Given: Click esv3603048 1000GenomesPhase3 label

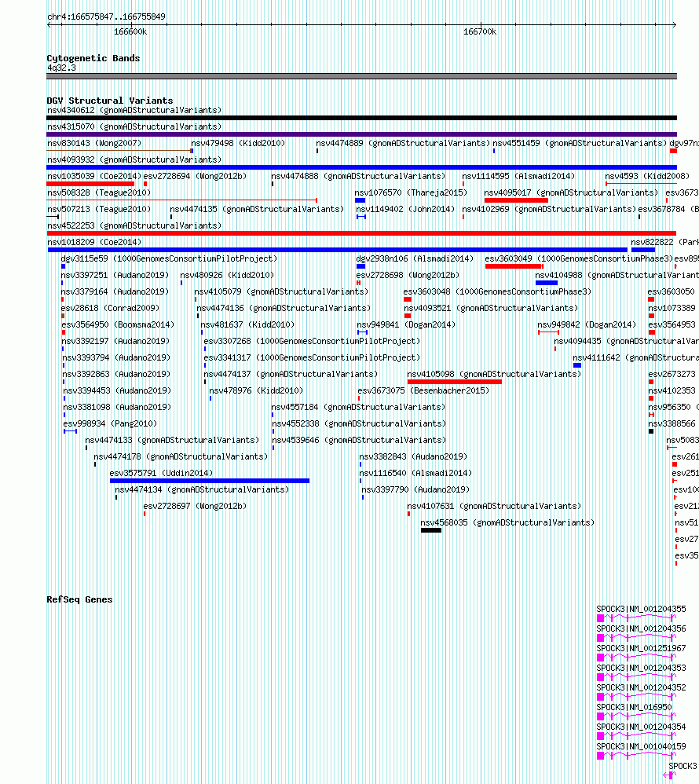Looking at the screenshot, I should [497, 291].
